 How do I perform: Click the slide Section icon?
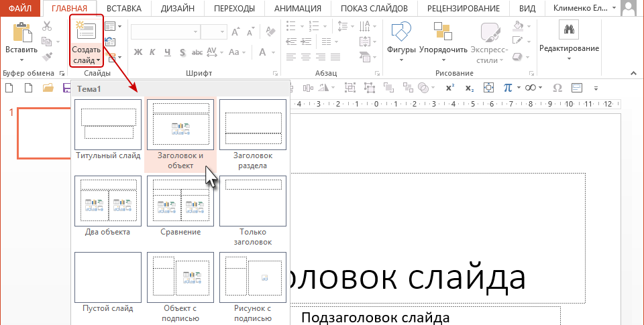point(110,57)
